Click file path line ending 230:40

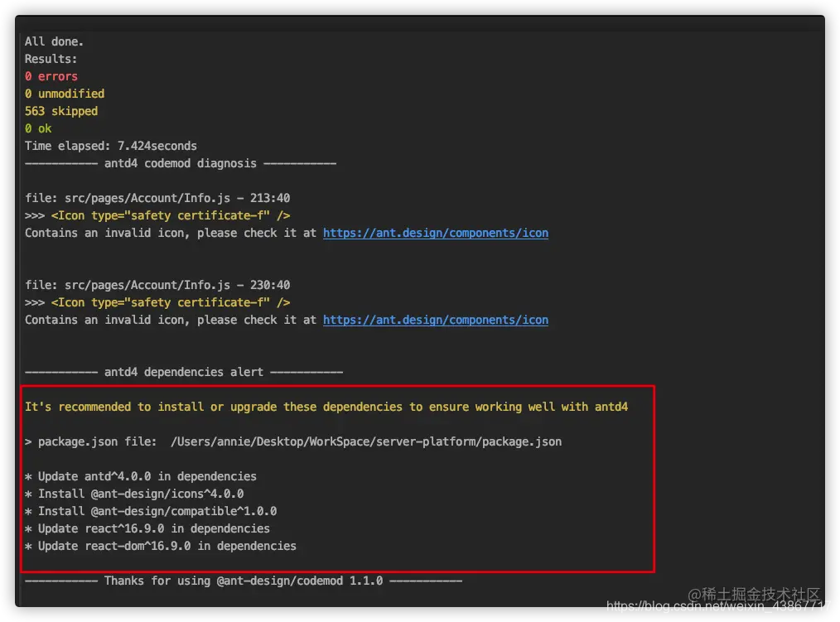point(157,285)
